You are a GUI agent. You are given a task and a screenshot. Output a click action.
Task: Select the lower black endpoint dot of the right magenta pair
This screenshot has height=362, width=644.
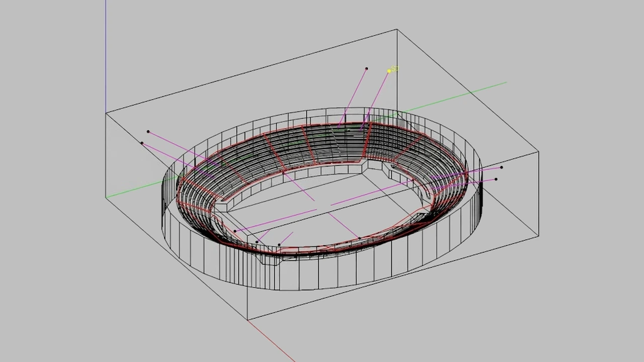496,179
